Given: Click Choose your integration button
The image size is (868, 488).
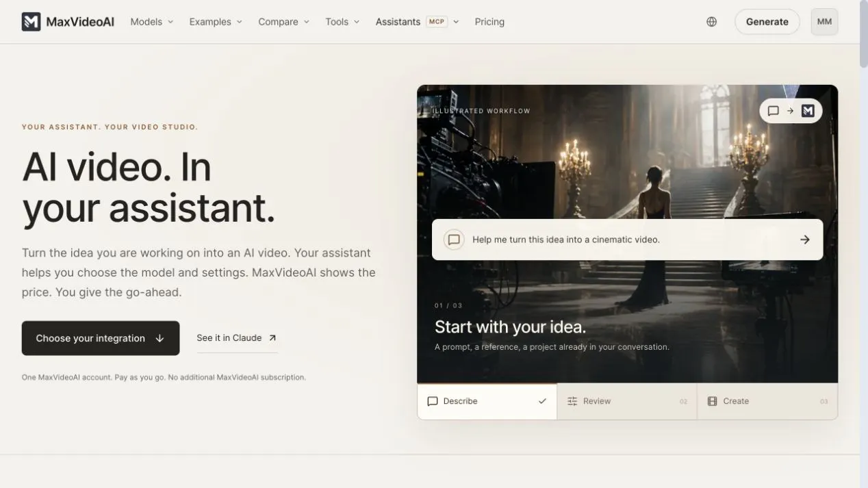Looking at the screenshot, I should 101,338.
